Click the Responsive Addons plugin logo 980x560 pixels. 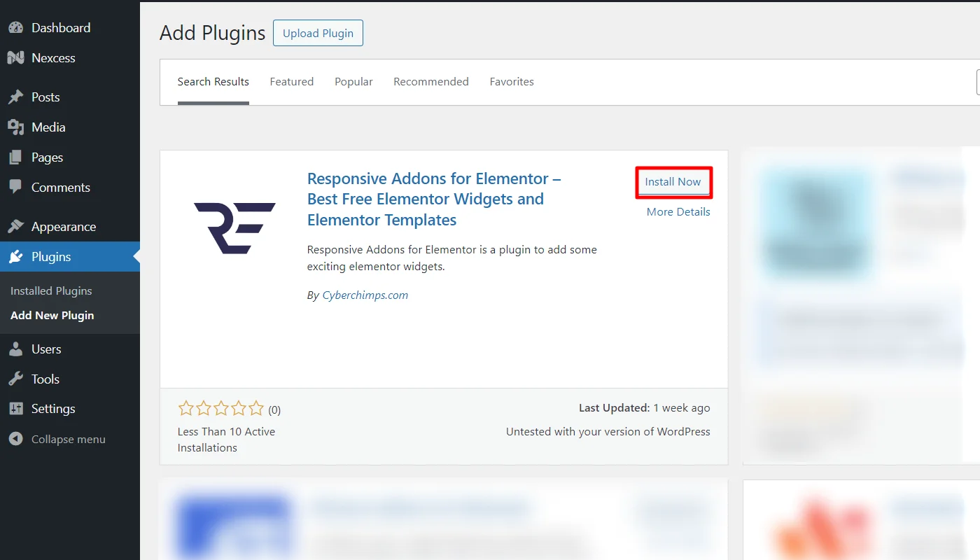tap(234, 229)
